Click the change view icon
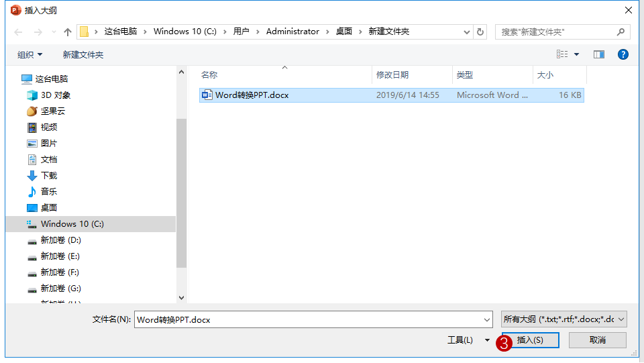The height and width of the screenshot is (363, 644). 562,54
